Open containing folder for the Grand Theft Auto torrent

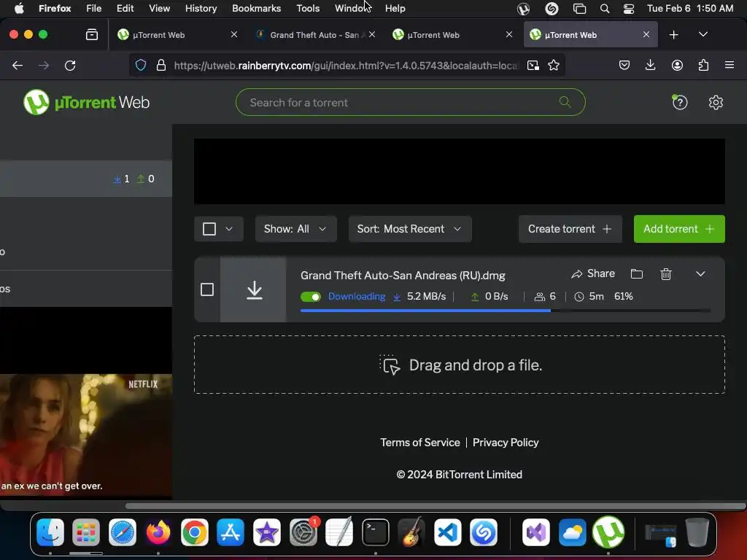pyautogui.click(x=636, y=274)
